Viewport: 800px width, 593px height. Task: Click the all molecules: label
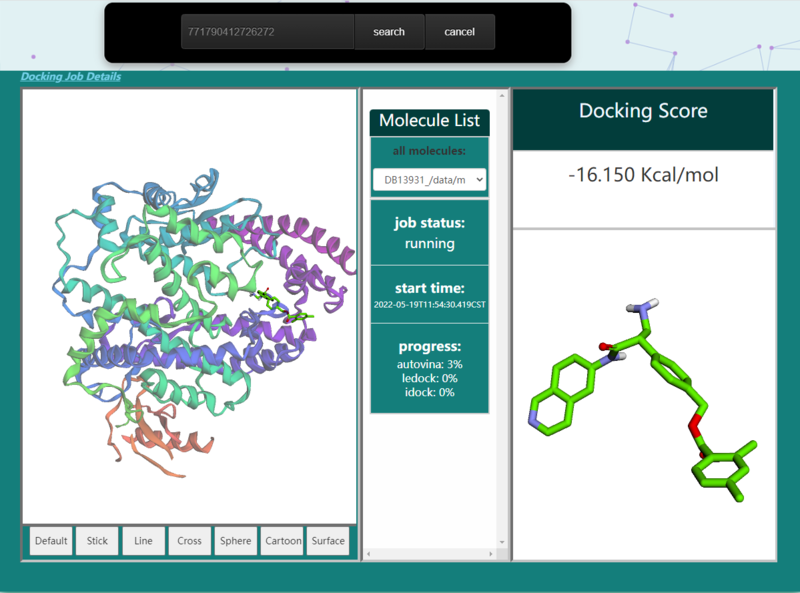[x=429, y=151]
